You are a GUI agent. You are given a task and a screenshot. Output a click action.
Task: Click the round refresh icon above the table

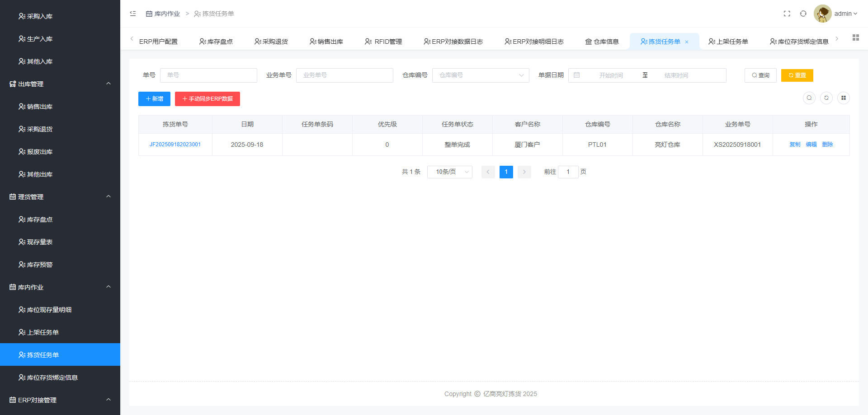(826, 98)
